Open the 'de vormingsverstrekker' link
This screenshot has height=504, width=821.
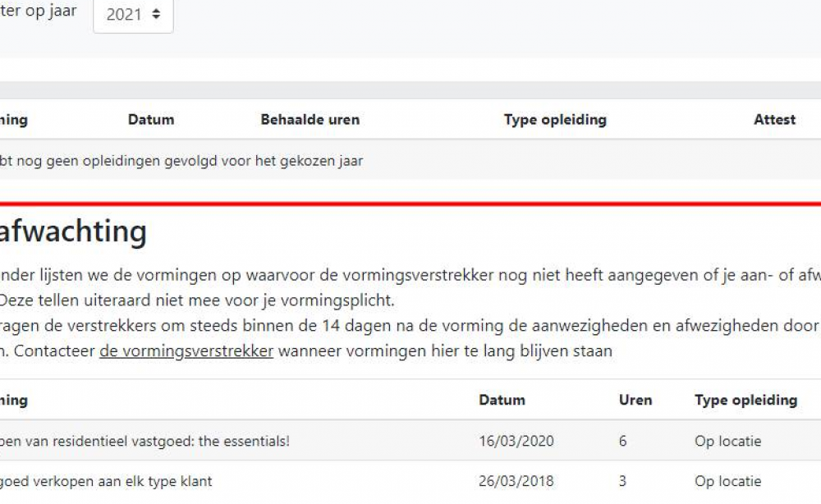click(x=186, y=351)
